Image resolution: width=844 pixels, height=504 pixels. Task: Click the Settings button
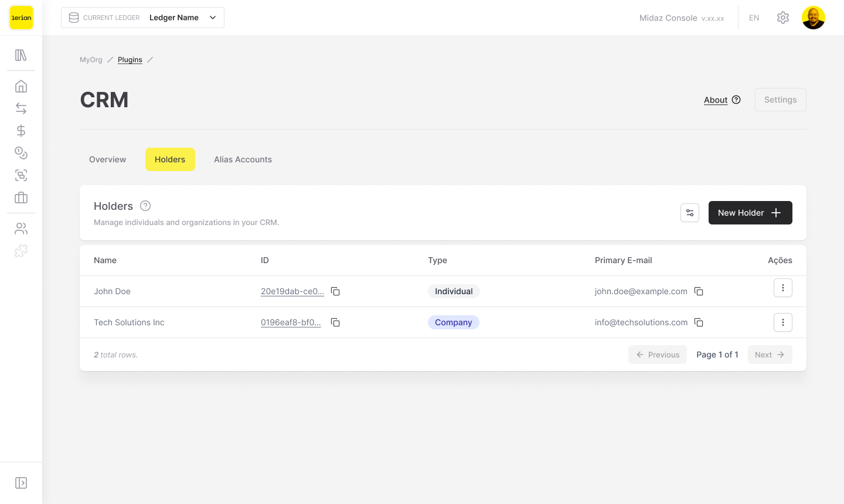[781, 100]
